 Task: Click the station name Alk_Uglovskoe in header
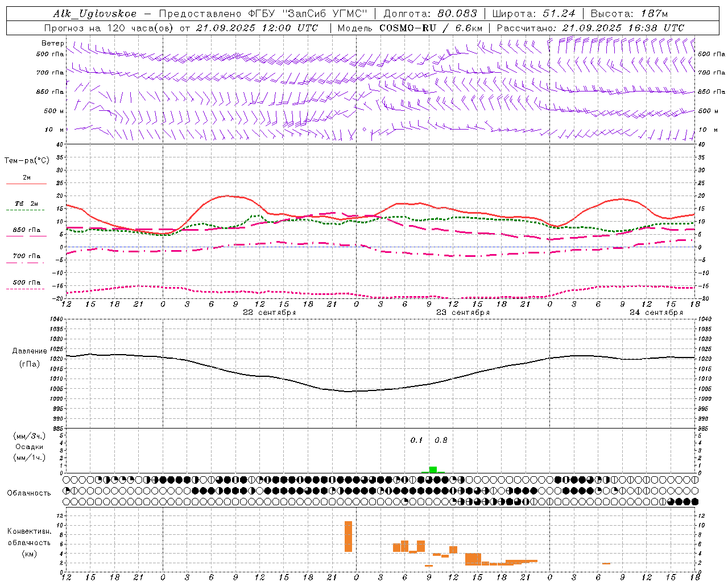point(95,14)
